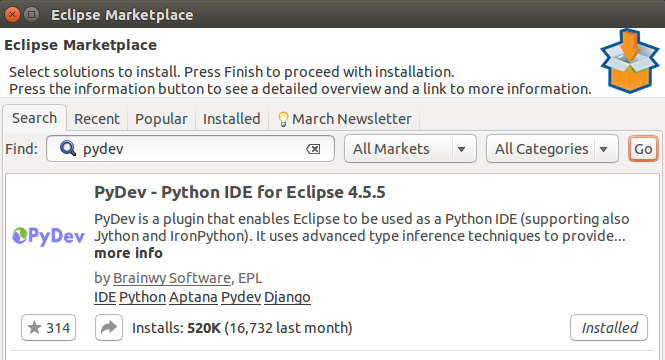Click the Python tag link
Screen dimensions: 665x360
point(142,297)
